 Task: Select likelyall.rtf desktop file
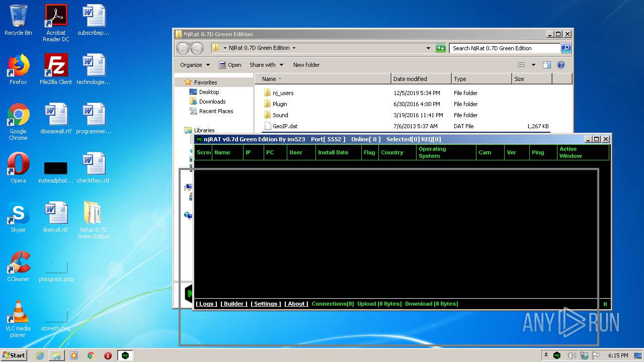56,217
